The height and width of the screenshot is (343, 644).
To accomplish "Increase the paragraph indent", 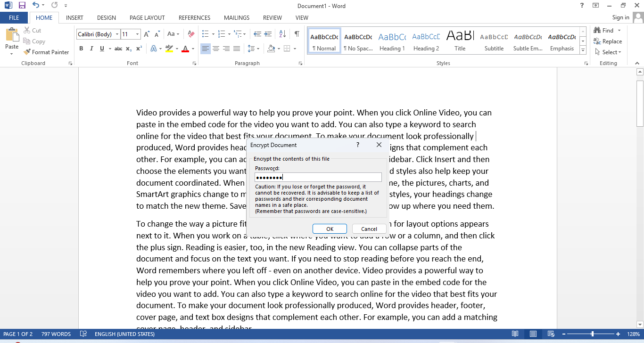I will pos(268,34).
